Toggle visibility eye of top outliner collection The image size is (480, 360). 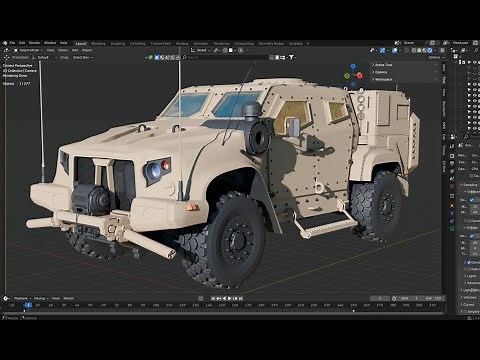point(475,62)
